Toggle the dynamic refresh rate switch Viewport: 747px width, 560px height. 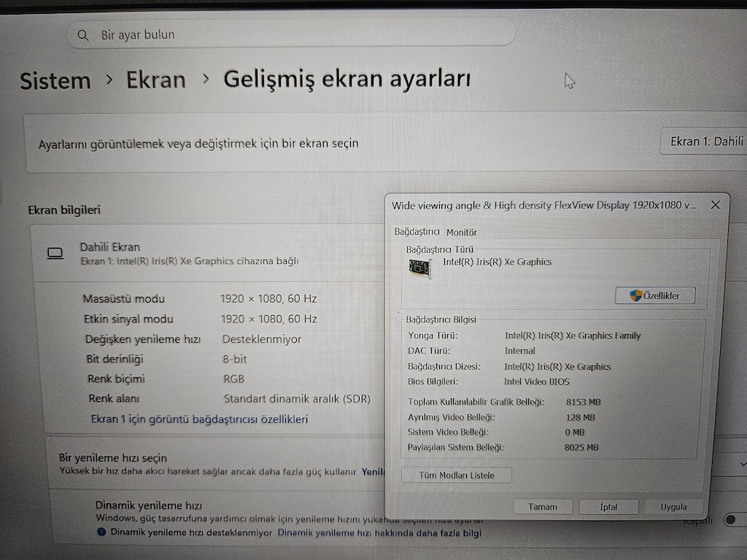point(735,519)
